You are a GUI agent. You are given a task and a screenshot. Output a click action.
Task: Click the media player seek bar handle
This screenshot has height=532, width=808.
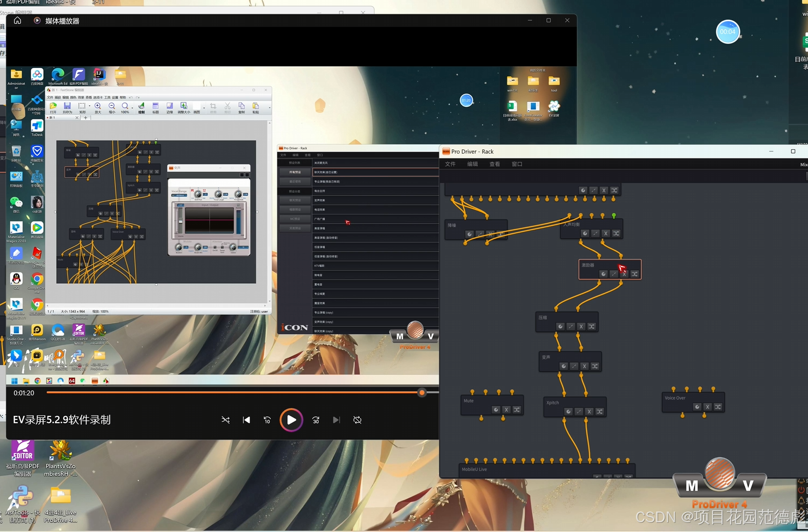pyautogui.click(x=422, y=393)
